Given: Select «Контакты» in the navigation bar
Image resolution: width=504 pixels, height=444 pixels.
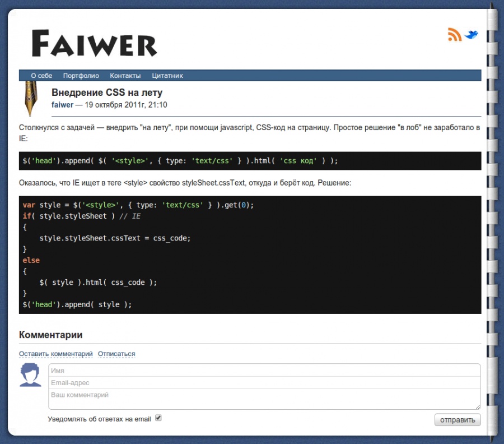Looking at the screenshot, I should point(125,76).
